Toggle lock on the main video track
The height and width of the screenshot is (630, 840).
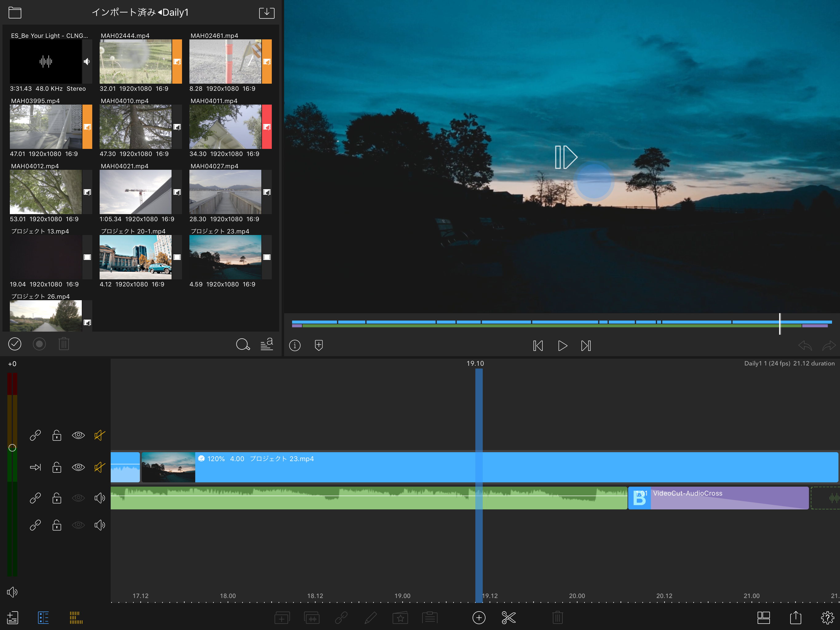(x=57, y=467)
